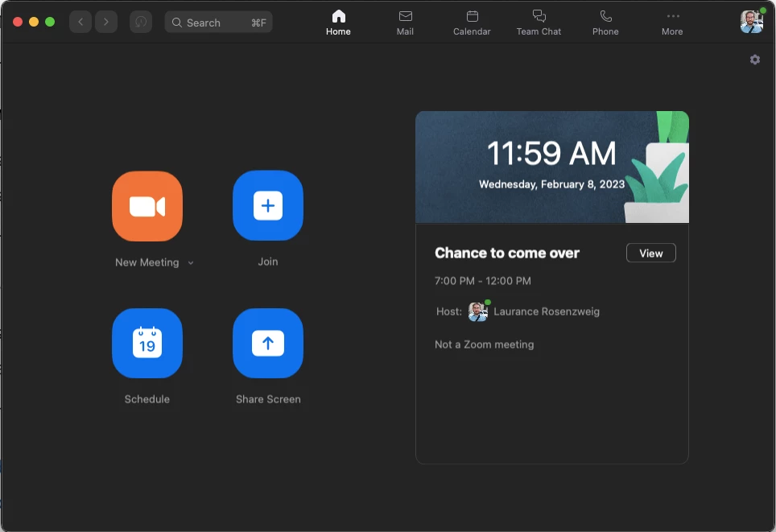Click the Share Screen arrow icon
776x532 pixels.
point(268,343)
